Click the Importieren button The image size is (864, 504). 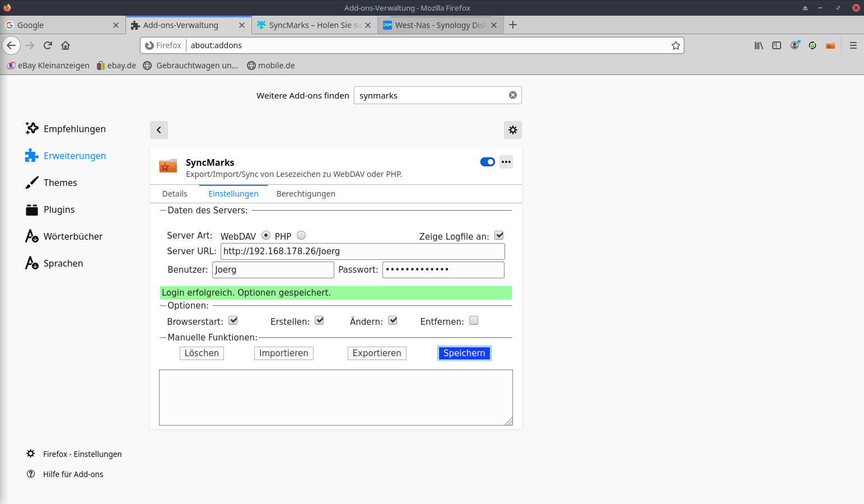284,353
